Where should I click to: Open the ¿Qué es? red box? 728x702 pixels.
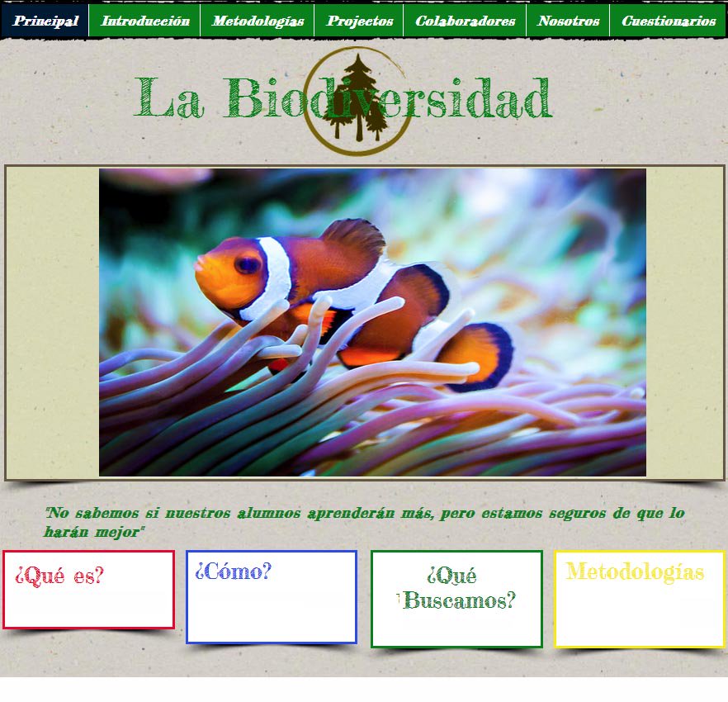88,590
